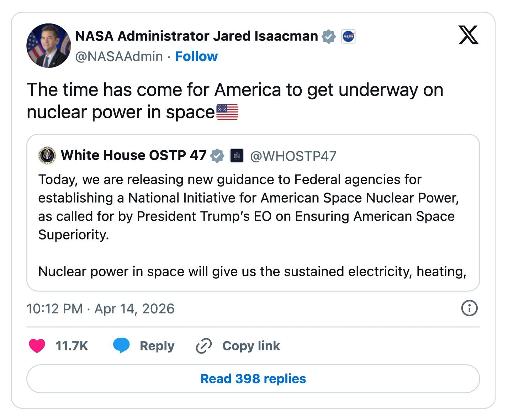This screenshot has width=508, height=420.
Task: Like the tweet with the heart icon
Action: [37, 346]
